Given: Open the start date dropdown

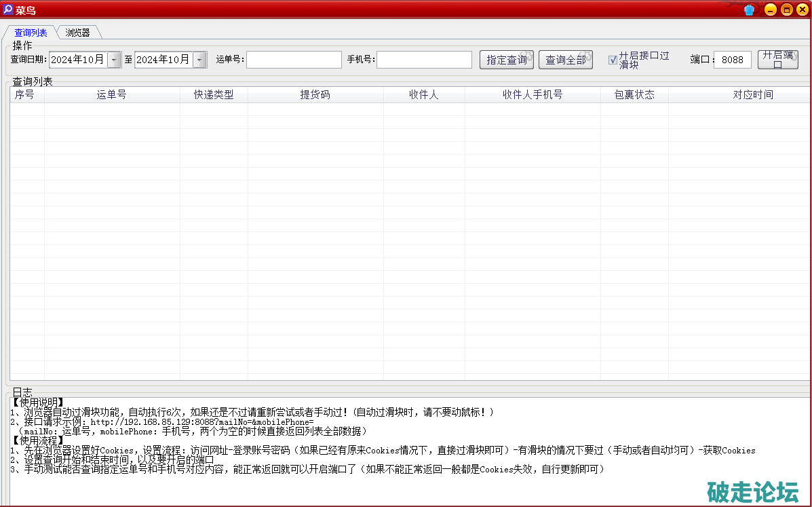Looking at the screenshot, I should click(114, 60).
